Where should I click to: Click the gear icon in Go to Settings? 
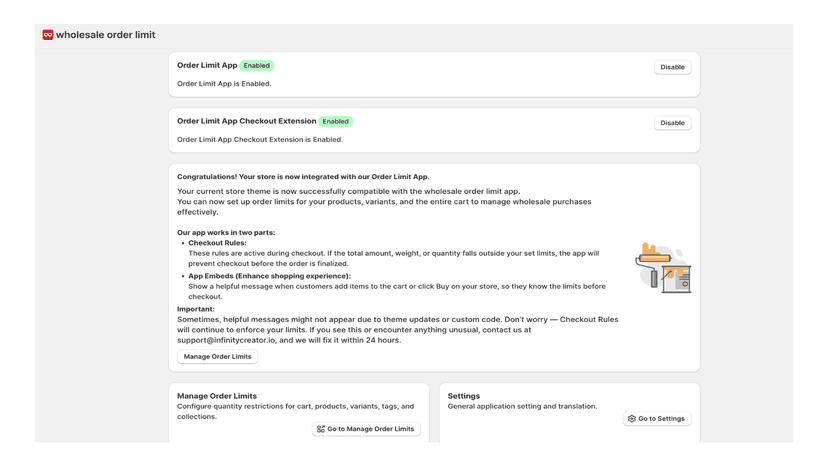[x=632, y=418]
